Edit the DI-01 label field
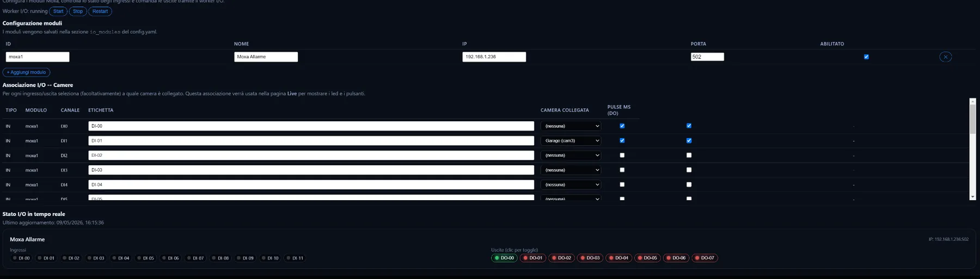This screenshot has height=279, width=980. coord(311,140)
